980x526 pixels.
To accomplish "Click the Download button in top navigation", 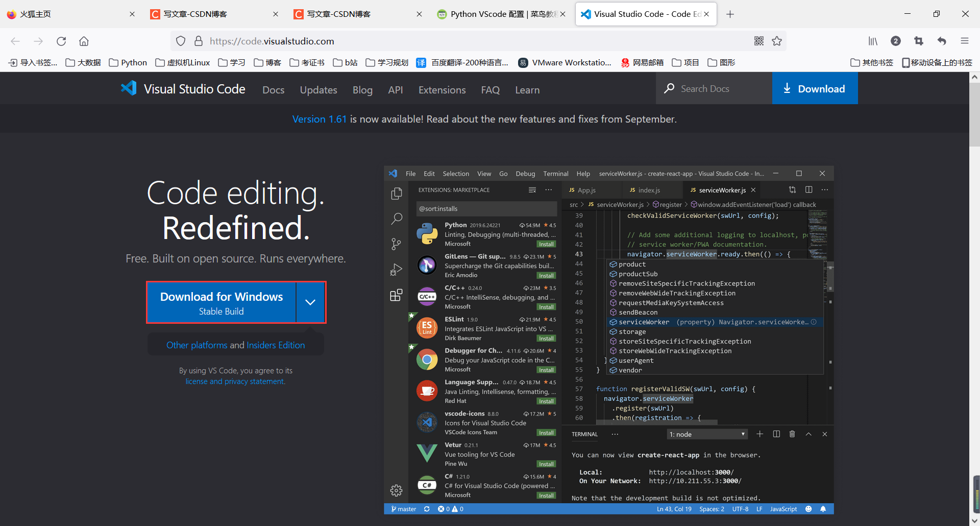I will tap(815, 88).
